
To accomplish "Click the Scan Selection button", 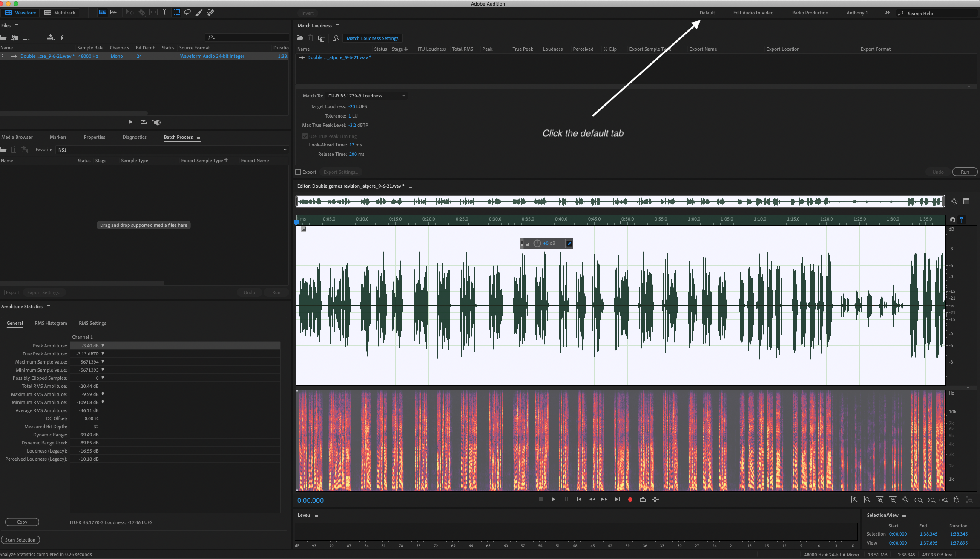I will [x=20, y=540].
